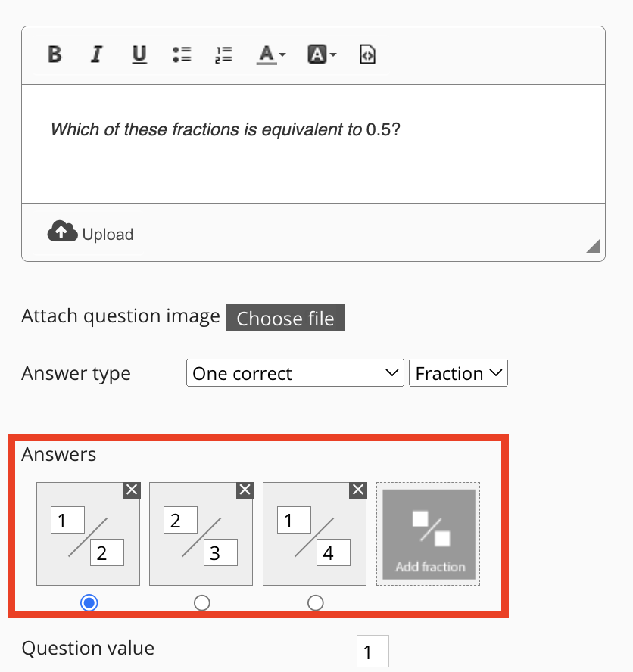Open the text color dropdown

click(271, 54)
